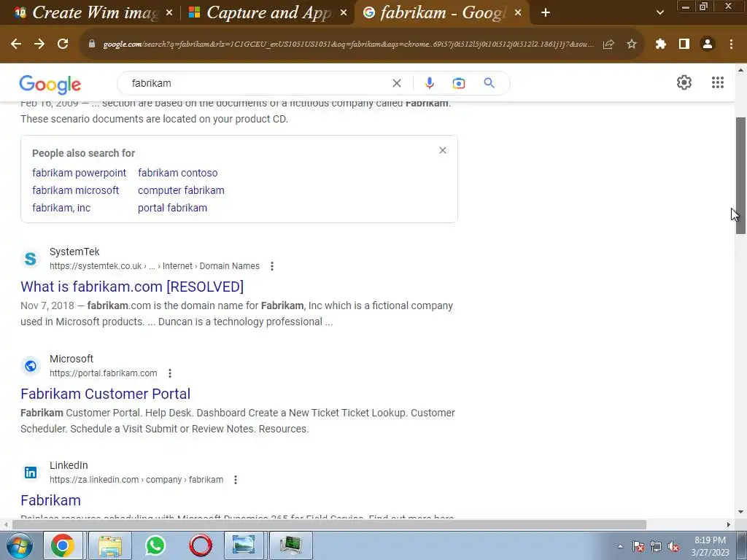The width and height of the screenshot is (747, 560).
Task: Go to Google home via logo
Action: tap(50, 85)
